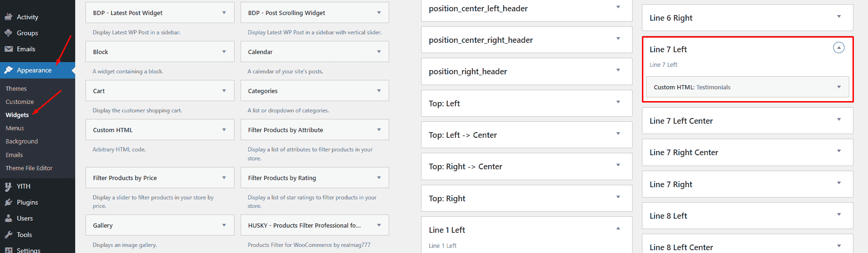Viewport: 868px width, 253px height.
Task: Expand the Top: Left widget area
Action: point(618,102)
